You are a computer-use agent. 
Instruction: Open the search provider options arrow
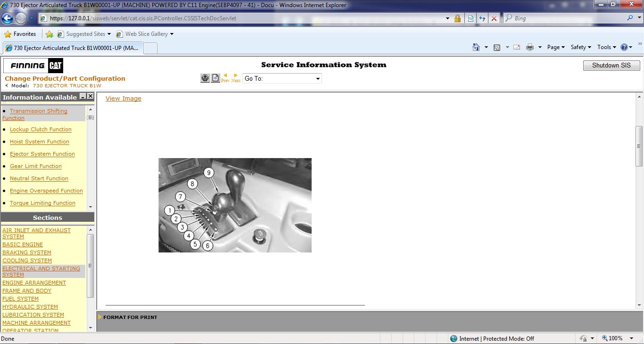pyautogui.click(x=639, y=18)
